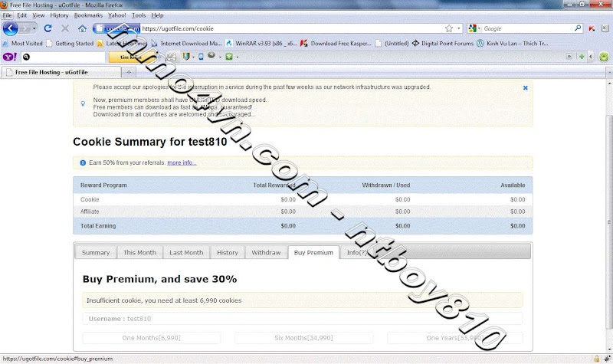Switch to the Summary tab
613x364 pixels.
pyautogui.click(x=96, y=253)
